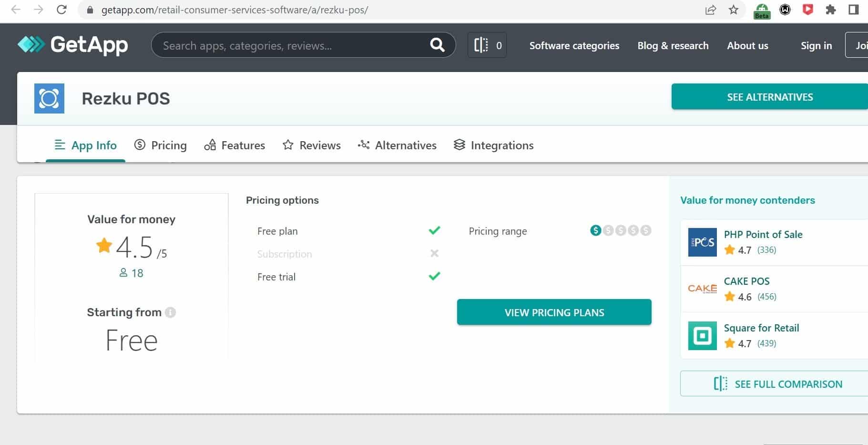Open the Extensions puzzle piece menu
The height and width of the screenshot is (445, 868).
[x=831, y=10]
